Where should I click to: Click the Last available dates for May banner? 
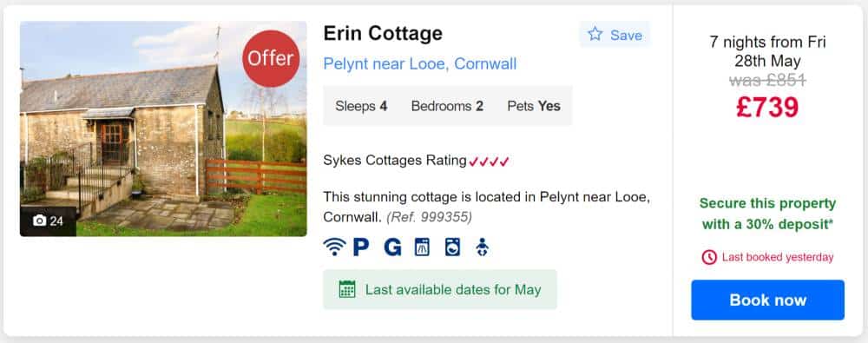[x=440, y=289]
